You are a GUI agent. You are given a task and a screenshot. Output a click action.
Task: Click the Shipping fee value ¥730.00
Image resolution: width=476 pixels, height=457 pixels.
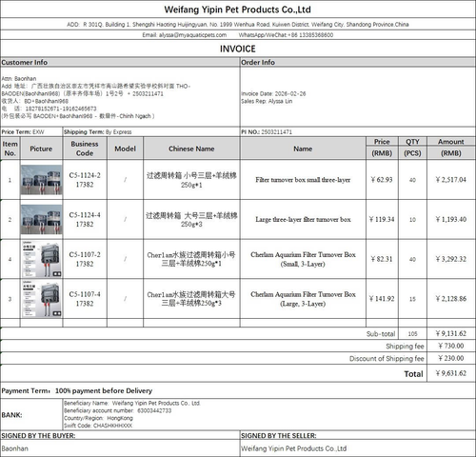(451, 346)
